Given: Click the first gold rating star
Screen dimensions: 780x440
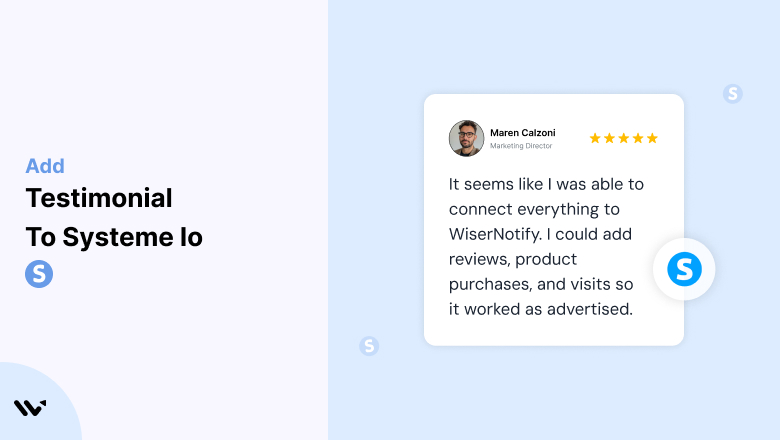Looking at the screenshot, I should coord(595,138).
